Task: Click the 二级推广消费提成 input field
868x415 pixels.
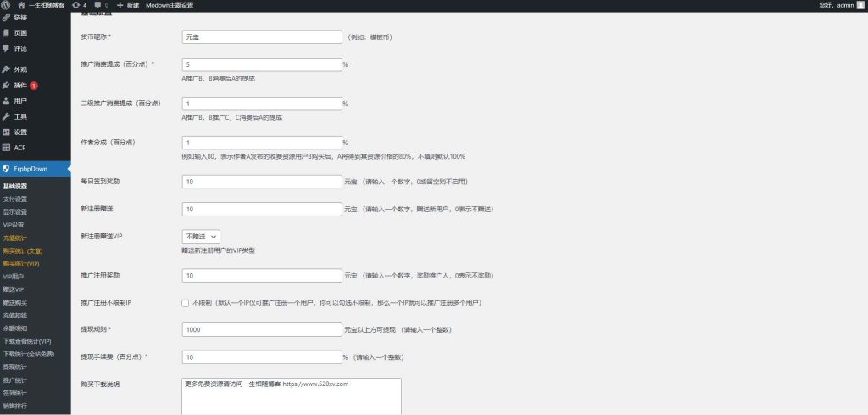Action: point(262,104)
